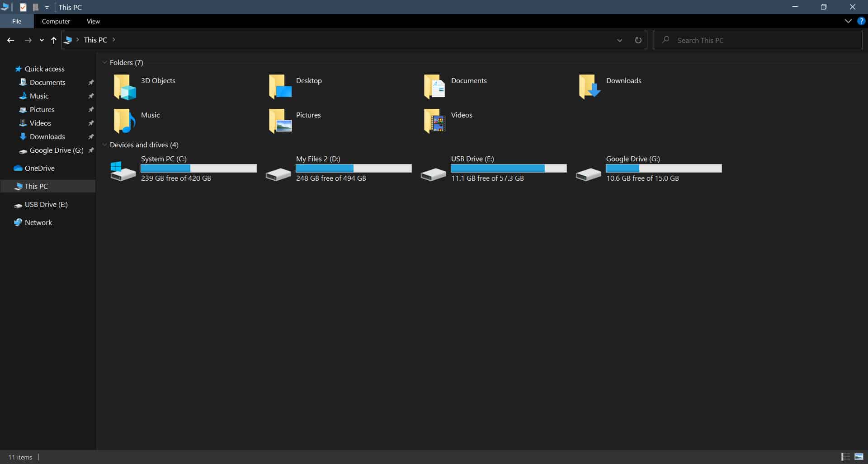Unpin Google Drive (G:) from Quick access
The height and width of the screenshot is (464, 868).
pos(91,150)
